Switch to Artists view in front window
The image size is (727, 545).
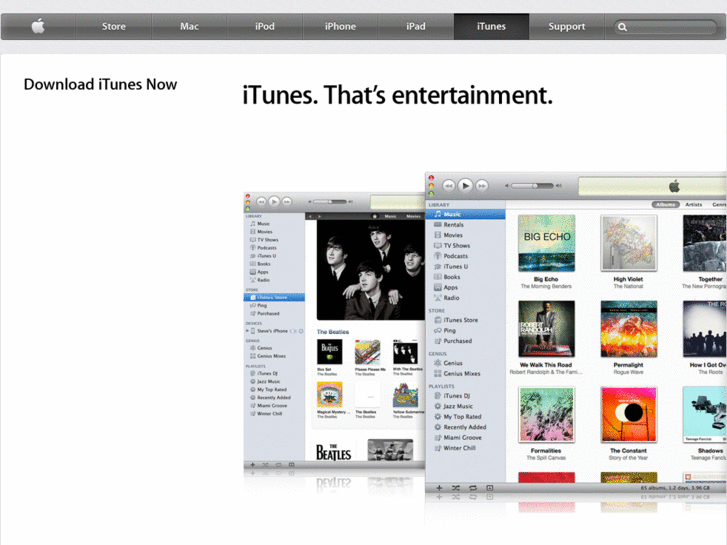click(x=694, y=205)
